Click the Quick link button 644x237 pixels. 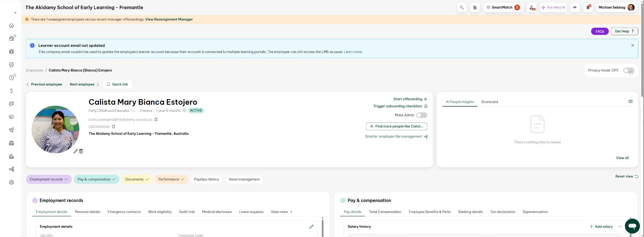pyautogui.click(x=117, y=84)
